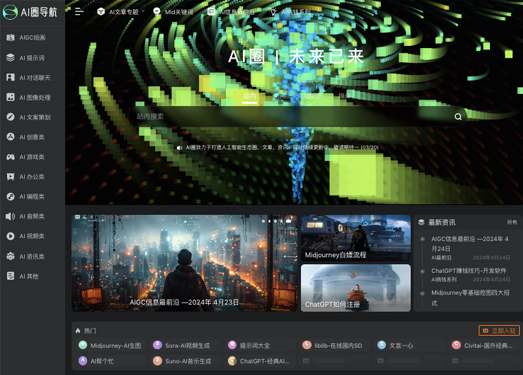Click the AI圈导航 logo
The image size is (523, 375).
30,12
